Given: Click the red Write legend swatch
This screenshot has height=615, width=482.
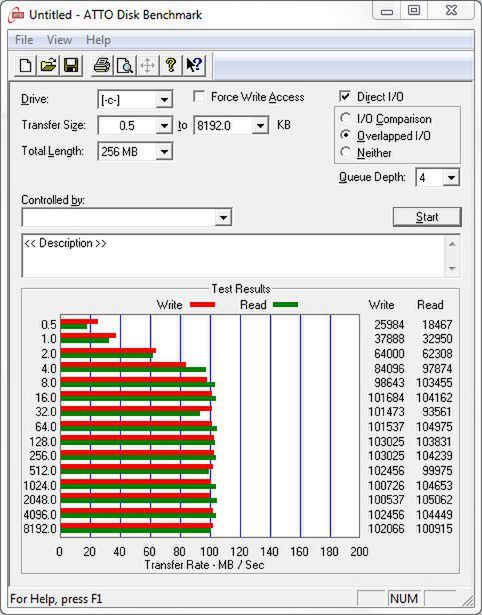Looking at the screenshot, I should (x=202, y=305).
